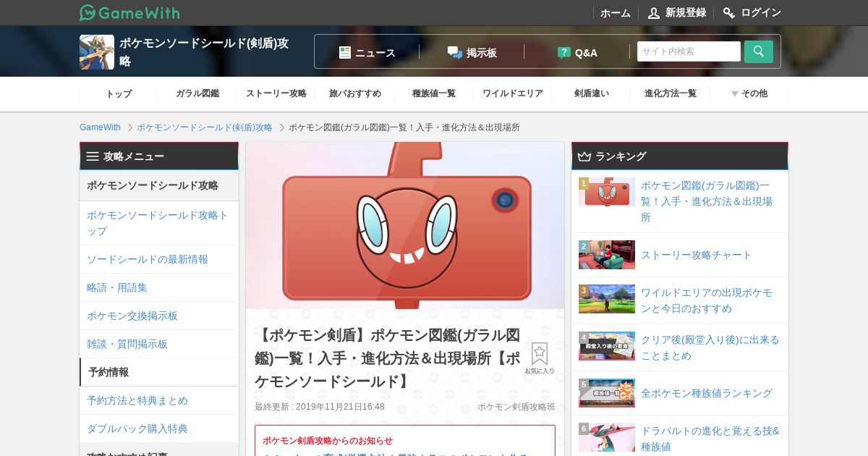Screen dimensions: 868x456
Task: Select トップ in the navigation bar
Action: pos(119,93)
